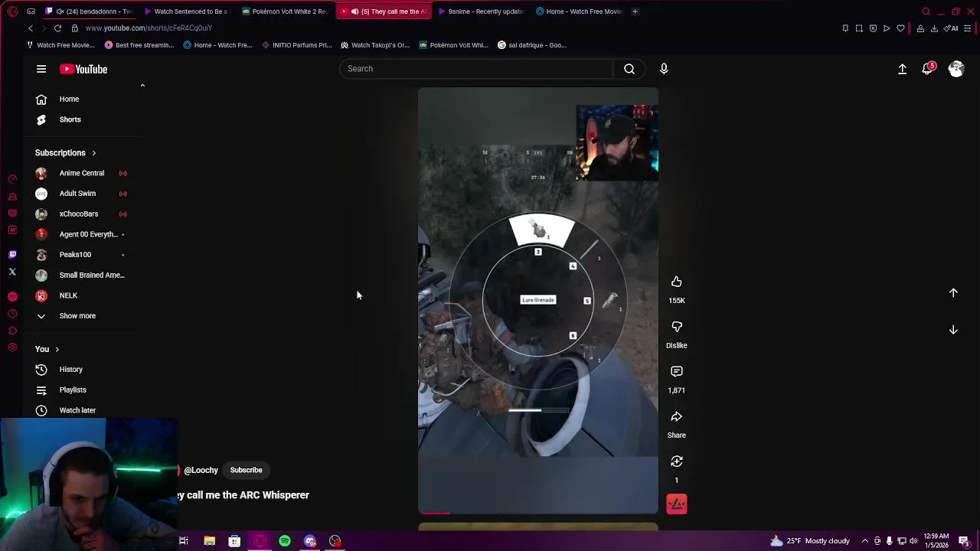This screenshot has width=980, height=551.
Task: Switch to Watch Sentenced to Be tab
Action: 186,11
